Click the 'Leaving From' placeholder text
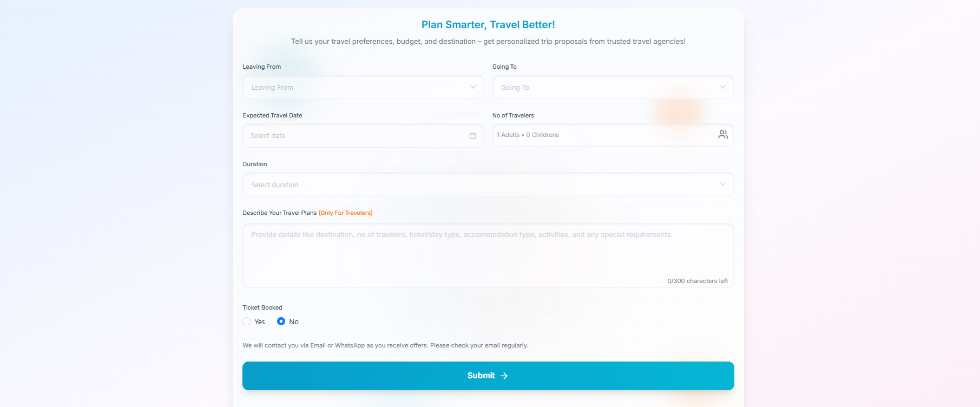 click(x=272, y=88)
